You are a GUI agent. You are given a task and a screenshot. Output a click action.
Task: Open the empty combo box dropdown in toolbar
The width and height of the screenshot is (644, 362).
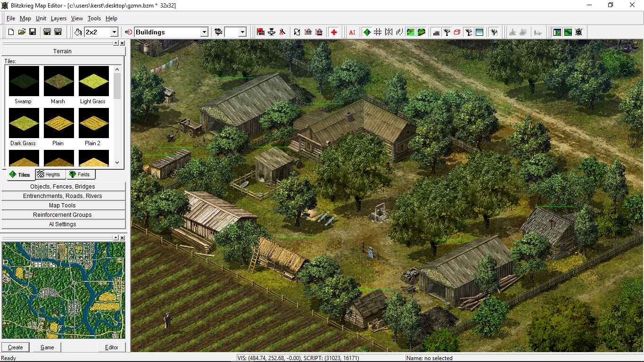(x=242, y=32)
